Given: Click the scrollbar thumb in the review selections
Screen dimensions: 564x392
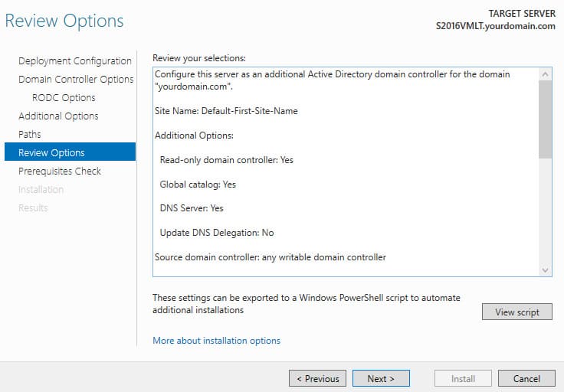Looking at the screenshot, I should coord(545,119).
